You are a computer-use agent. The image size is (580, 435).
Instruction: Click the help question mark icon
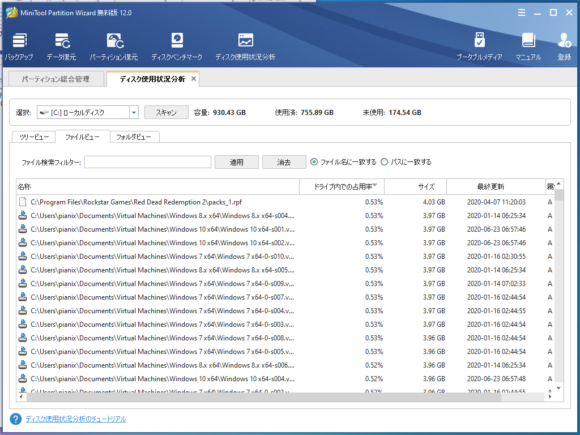pos(16,419)
